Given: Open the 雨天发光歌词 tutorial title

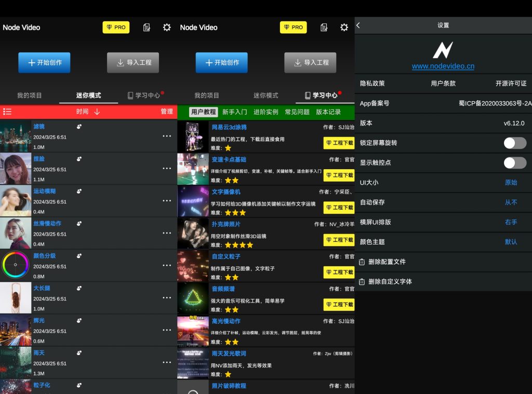Looking at the screenshot, I should (x=229, y=354).
